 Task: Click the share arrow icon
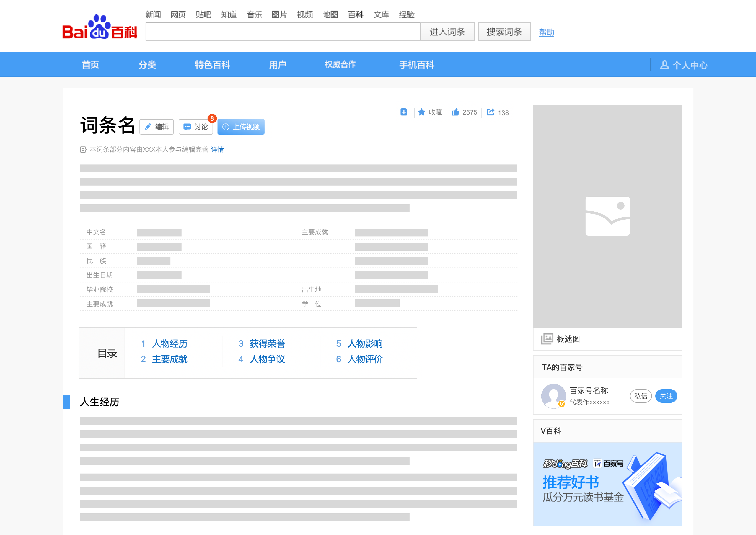(x=490, y=112)
